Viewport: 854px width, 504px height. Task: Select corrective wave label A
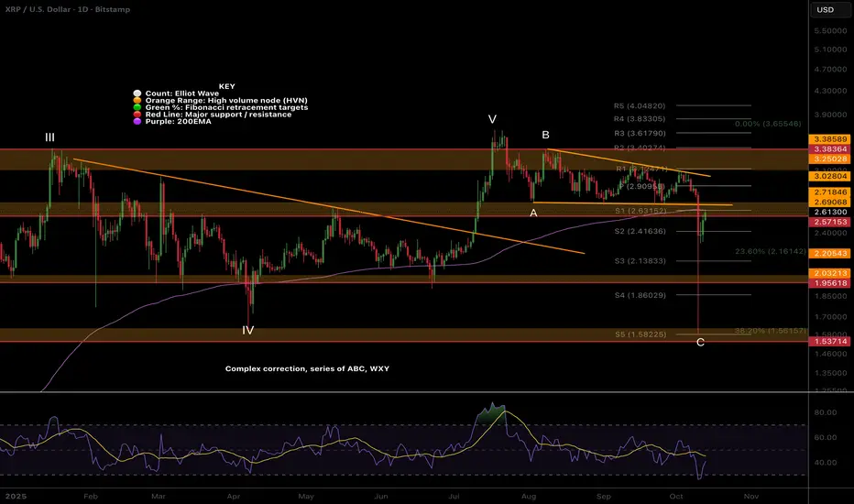point(533,213)
